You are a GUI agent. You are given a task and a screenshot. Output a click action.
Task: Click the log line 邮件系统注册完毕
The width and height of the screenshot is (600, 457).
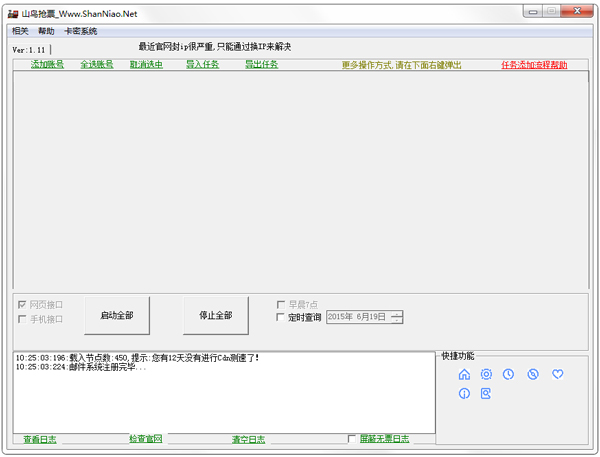81,367
